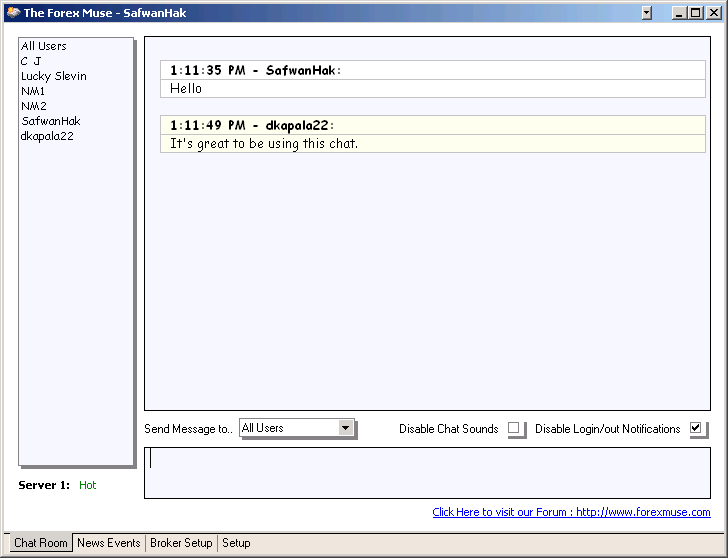
Task: Select user NM2 in the list
Action: tap(34, 106)
